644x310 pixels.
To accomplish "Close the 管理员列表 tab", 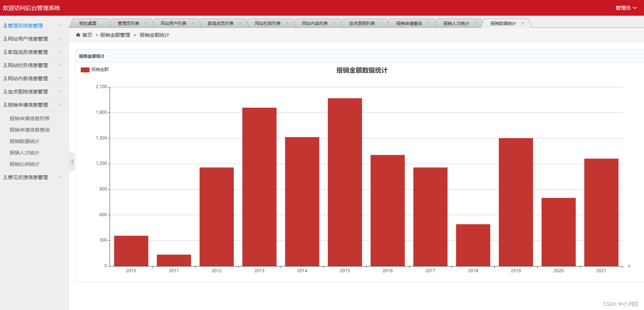I will (x=146, y=24).
